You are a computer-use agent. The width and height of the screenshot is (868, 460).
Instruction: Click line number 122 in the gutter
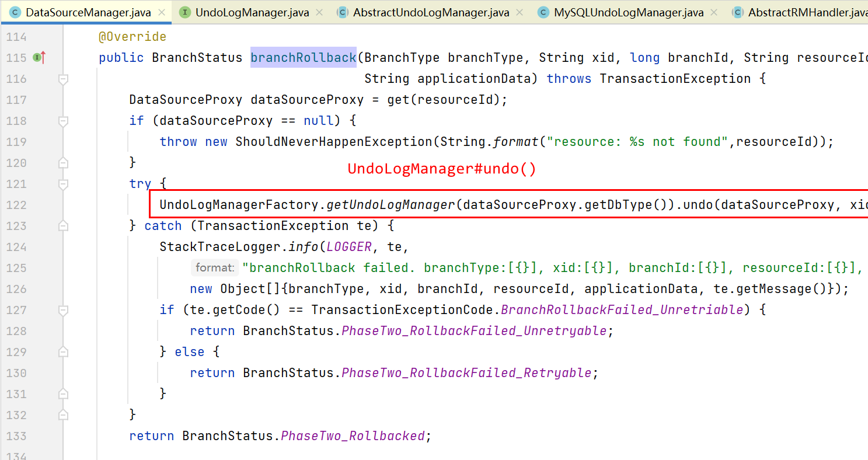(x=16, y=205)
